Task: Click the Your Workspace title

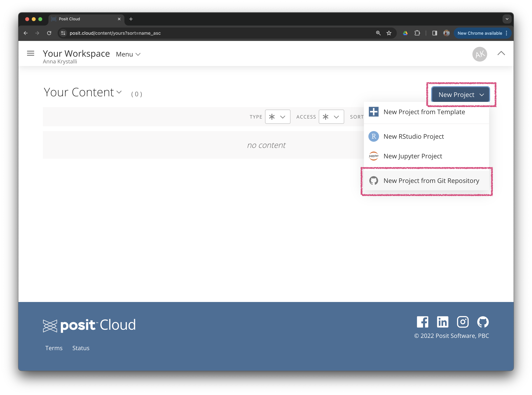Action: 76,54
